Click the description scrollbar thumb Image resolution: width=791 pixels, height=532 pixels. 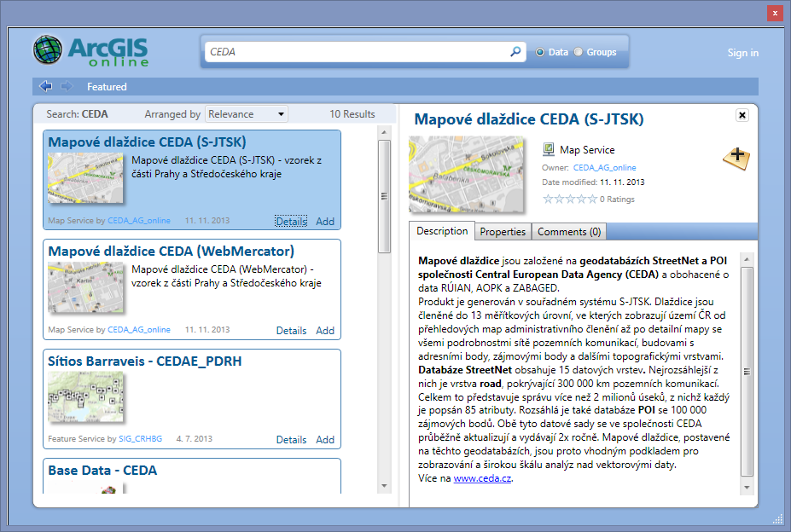[x=747, y=372]
